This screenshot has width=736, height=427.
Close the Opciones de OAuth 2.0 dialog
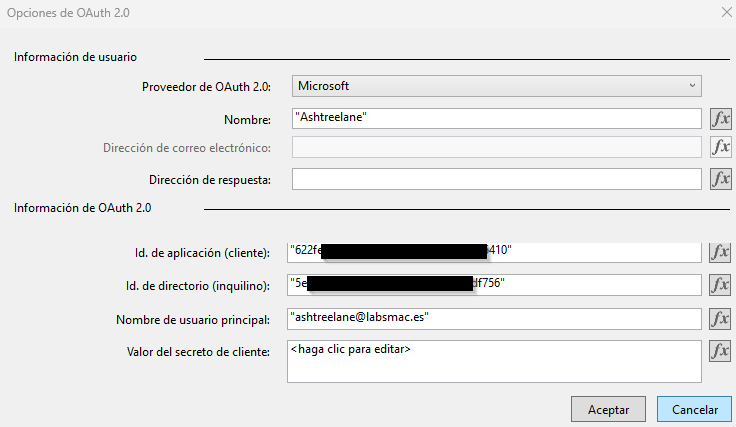pyautogui.click(x=724, y=11)
